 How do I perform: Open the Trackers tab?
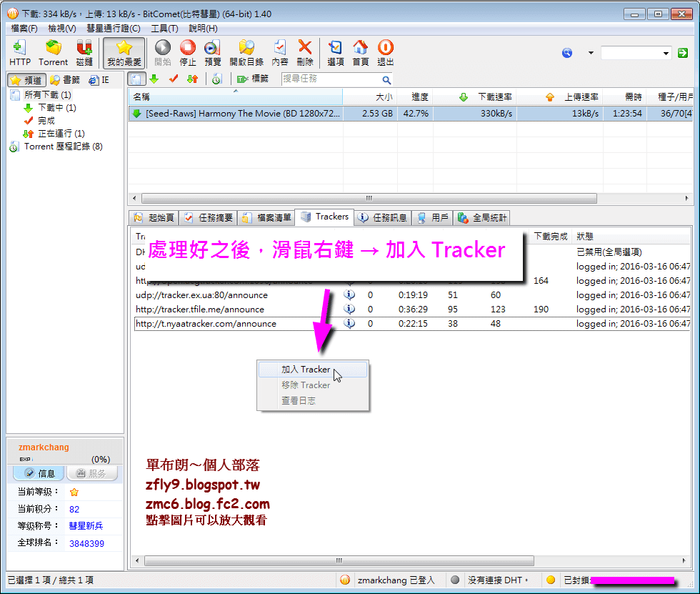pos(324,217)
